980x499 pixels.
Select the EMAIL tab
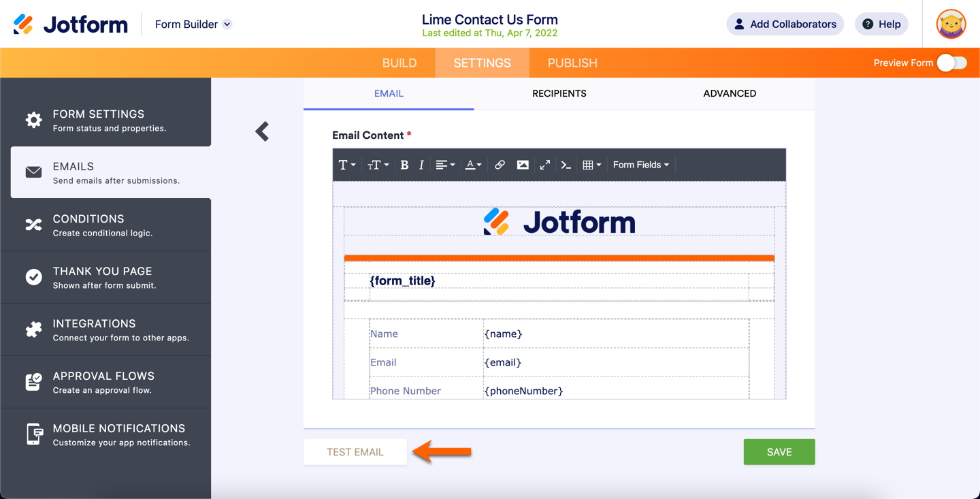pos(389,94)
